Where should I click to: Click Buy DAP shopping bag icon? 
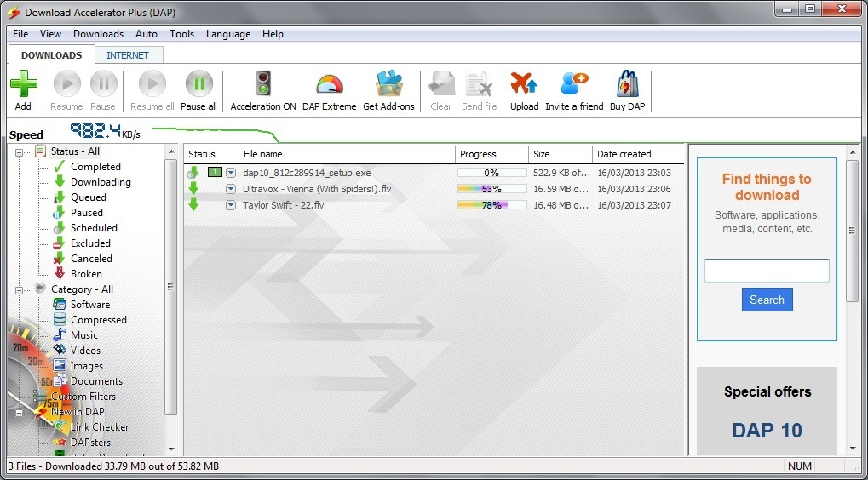click(628, 84)
